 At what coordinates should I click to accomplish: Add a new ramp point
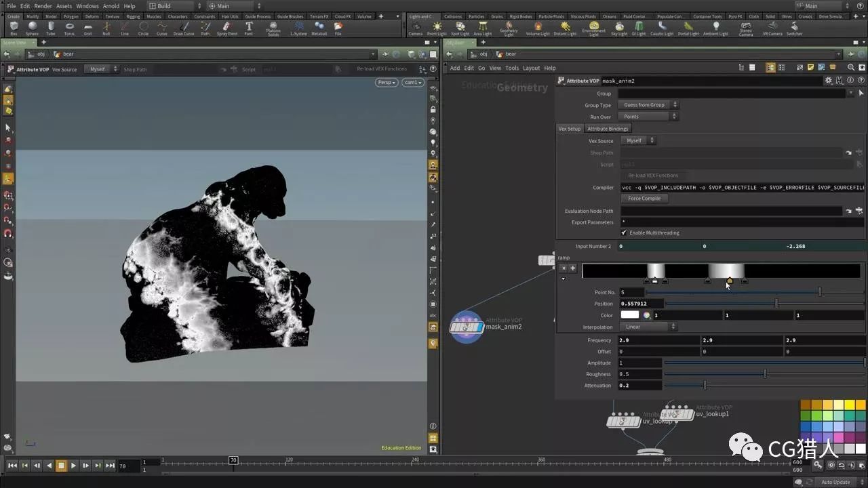point(572,268)
